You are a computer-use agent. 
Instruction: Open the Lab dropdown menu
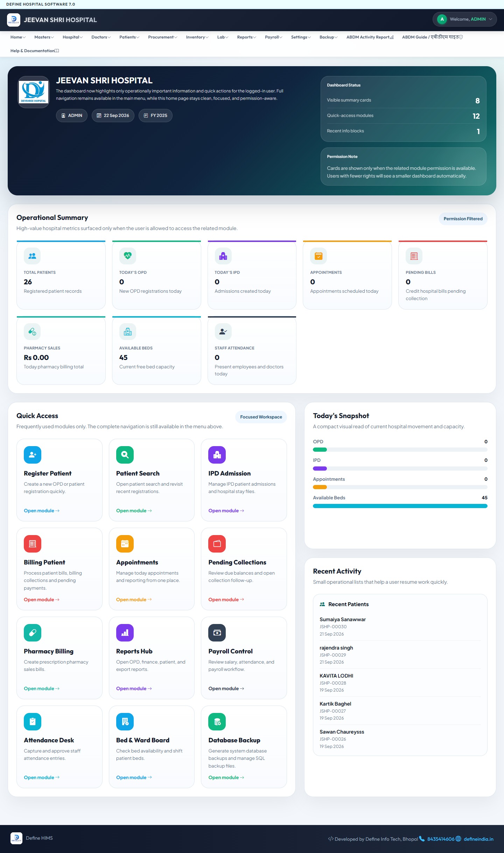[x=223, y=37]
